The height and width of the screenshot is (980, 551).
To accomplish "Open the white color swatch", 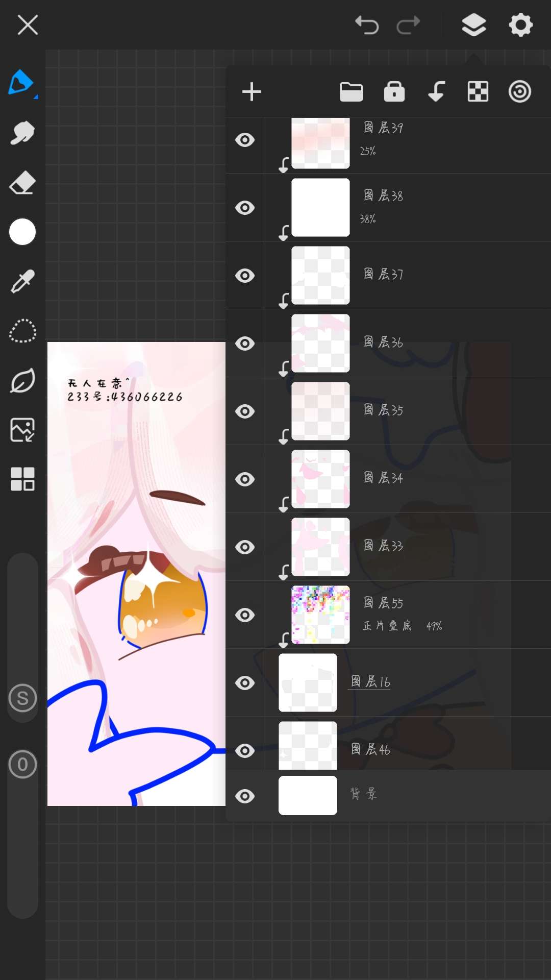I will (22, 232).
